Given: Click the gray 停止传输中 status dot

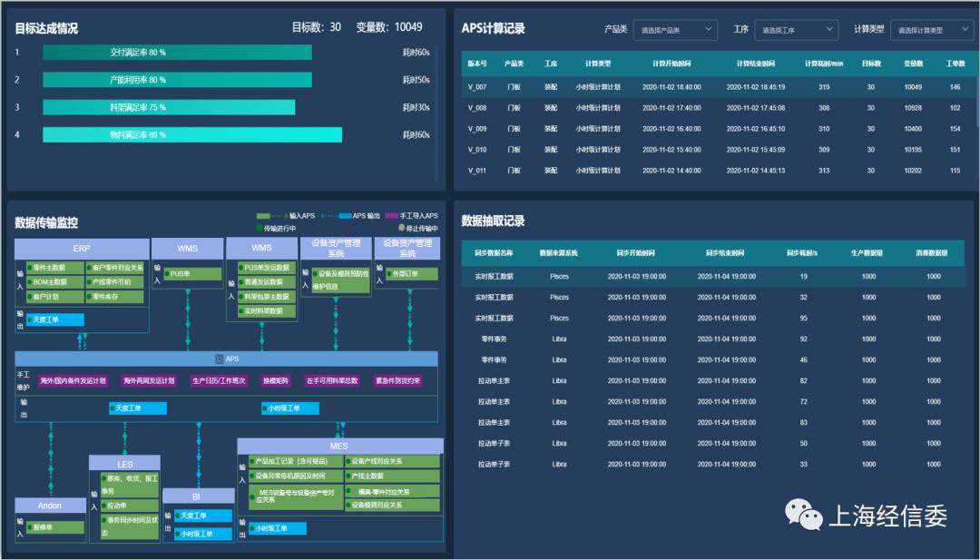Looking at the screenshot, I should (401, 229).
